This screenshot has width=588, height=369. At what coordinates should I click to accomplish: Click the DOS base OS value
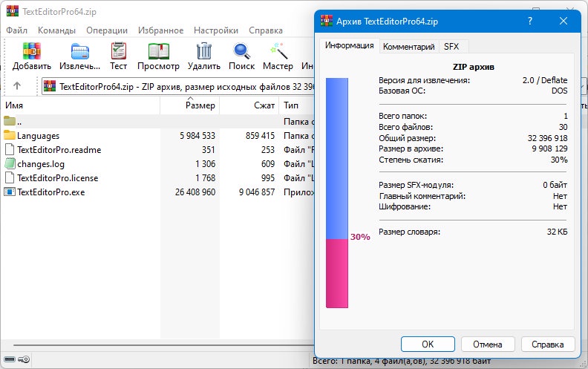point(560,91)
